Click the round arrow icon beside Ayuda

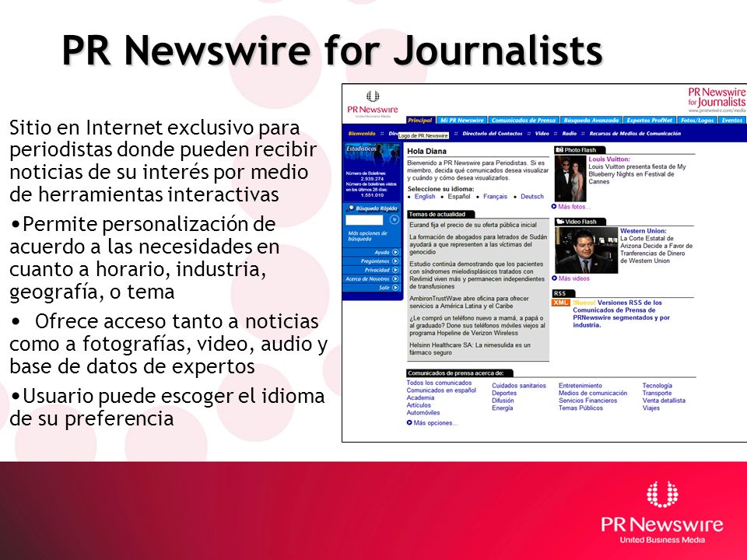pyautogui.click(x=395, y=252)
